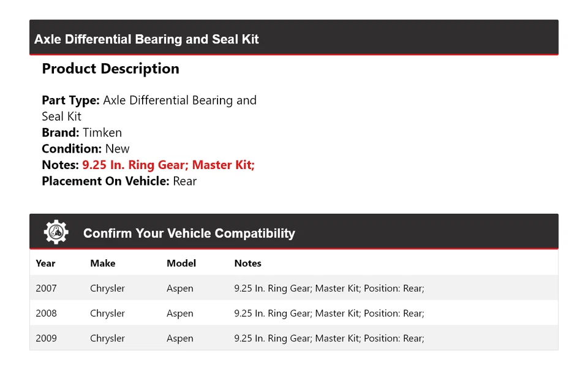
Task: Click Chrysler in the 2007 row
Action: [107, 289]
